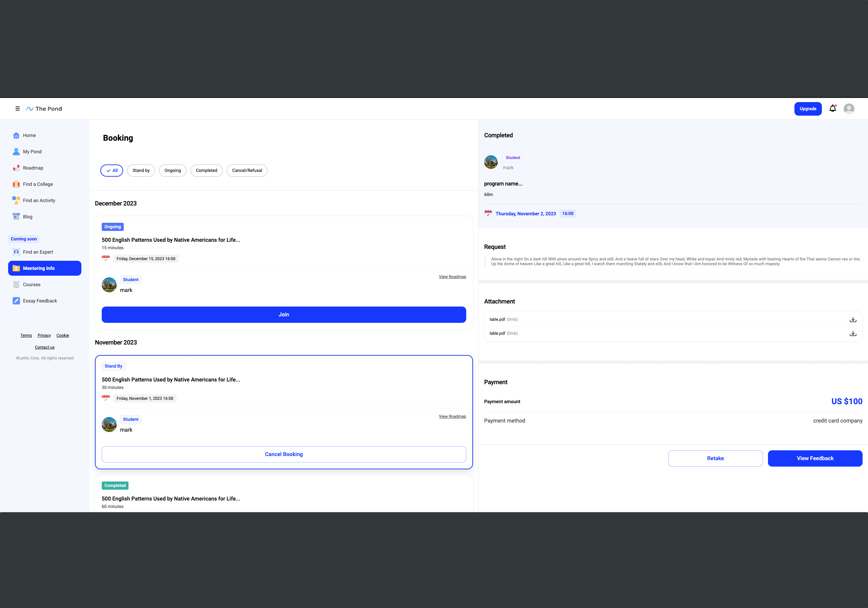
Task: Select the Completed filter tab
Action: point(206,170)
